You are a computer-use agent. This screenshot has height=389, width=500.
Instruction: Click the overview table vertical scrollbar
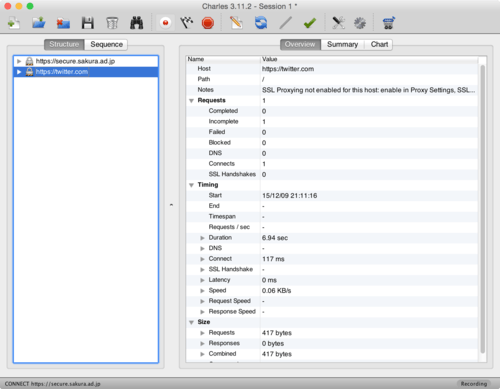pos(482,209)
